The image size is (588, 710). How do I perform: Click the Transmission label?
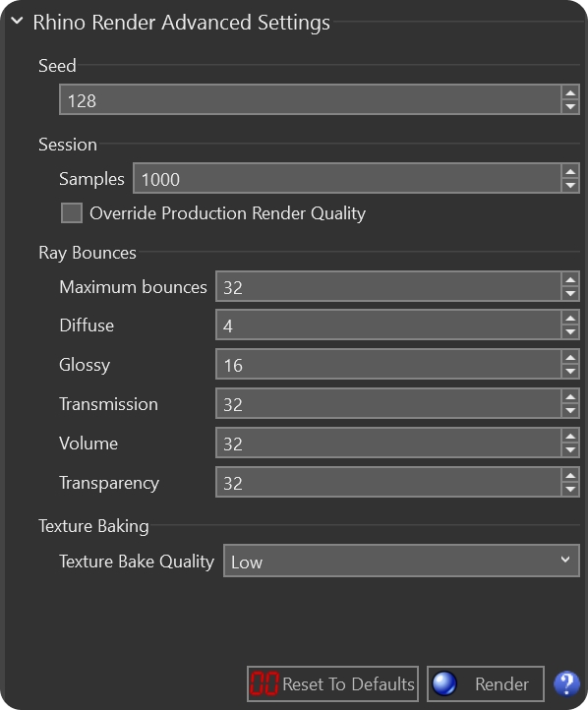pos(108,404)
